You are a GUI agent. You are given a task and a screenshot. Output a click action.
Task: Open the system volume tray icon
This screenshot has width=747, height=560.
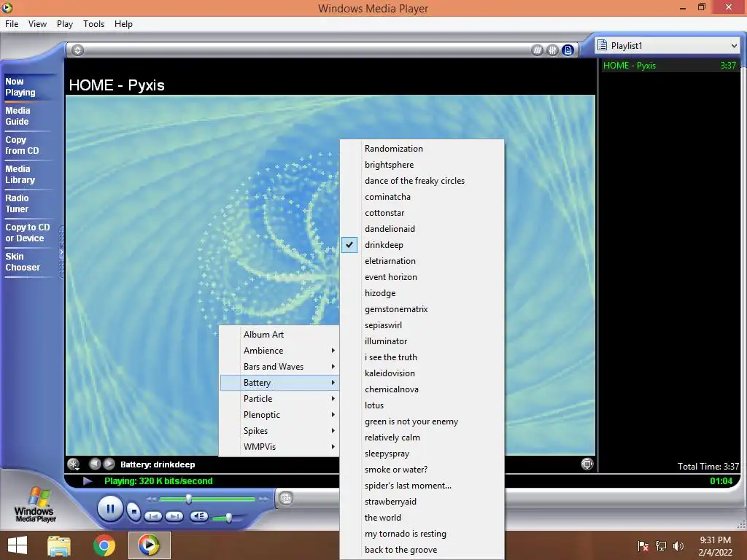click(x=678, y=546)
